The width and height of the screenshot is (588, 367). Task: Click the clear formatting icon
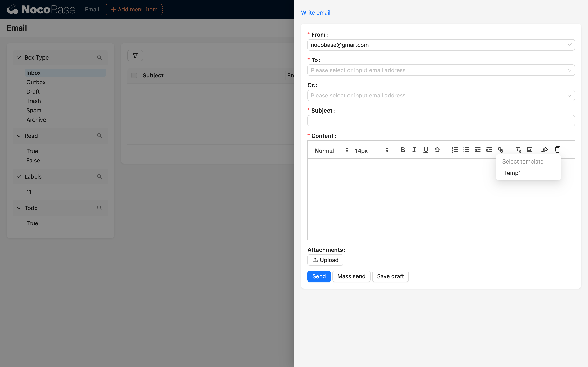[518, 150]
